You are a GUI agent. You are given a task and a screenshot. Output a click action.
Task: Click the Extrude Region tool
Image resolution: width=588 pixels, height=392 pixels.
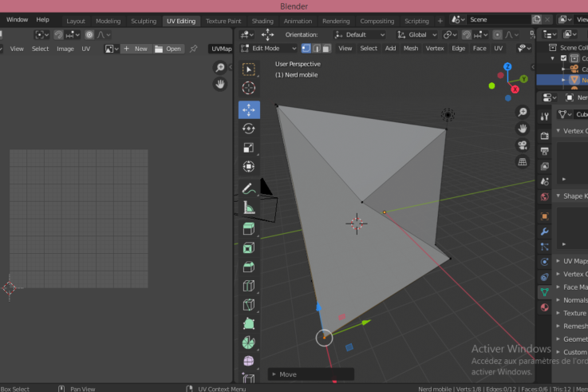[249, 229]
